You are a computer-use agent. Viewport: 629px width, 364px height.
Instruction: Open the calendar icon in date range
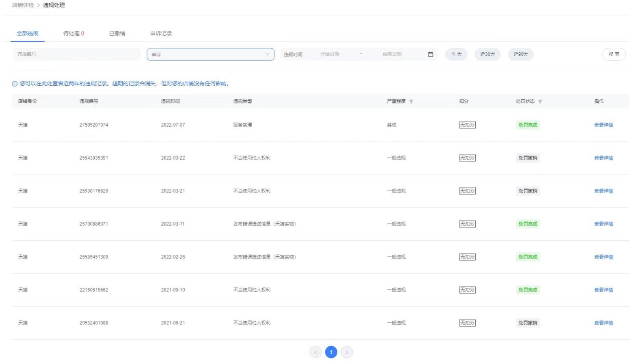pos(430,54)
